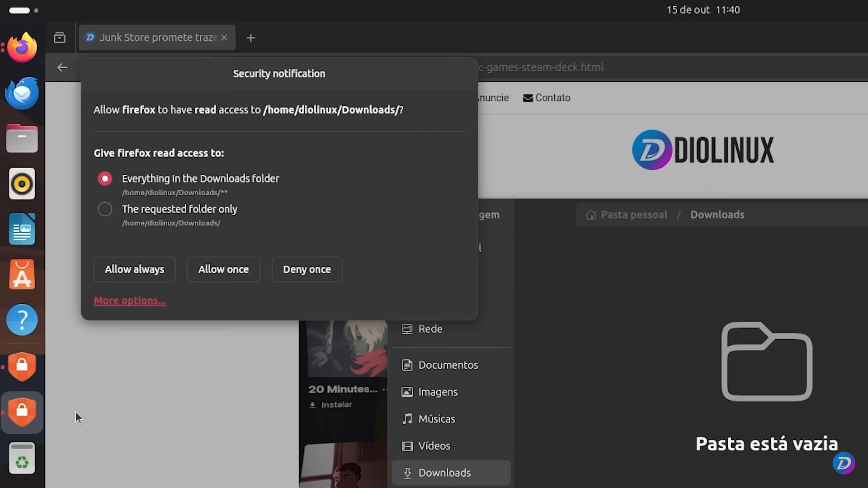
Task: Select Downloads in the file picker sidebar
Action: click(444, 472)
